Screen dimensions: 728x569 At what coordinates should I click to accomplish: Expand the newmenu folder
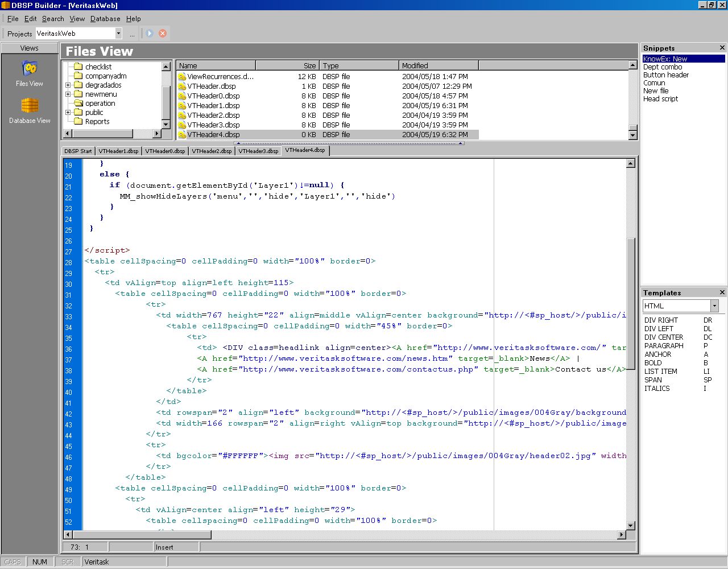(68, 94)
